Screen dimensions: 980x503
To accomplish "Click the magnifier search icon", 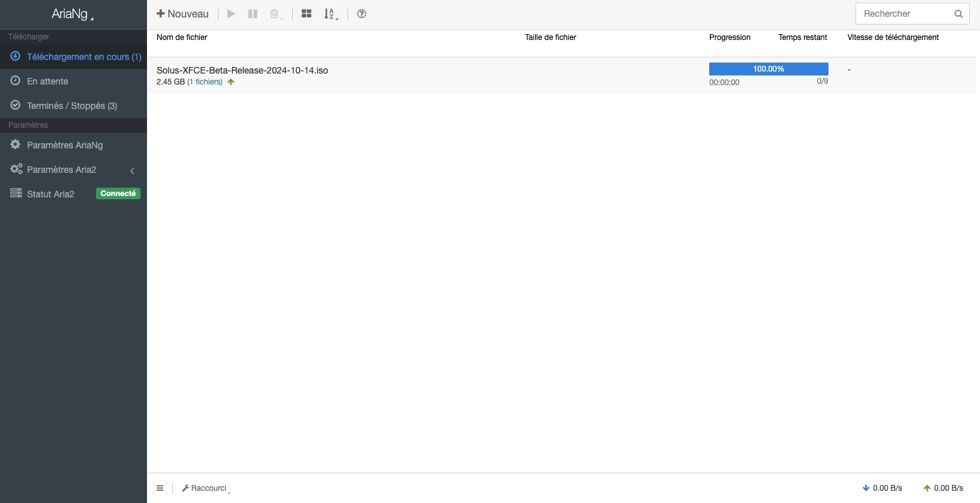I will pyautogui.click(x=959, y=14).
